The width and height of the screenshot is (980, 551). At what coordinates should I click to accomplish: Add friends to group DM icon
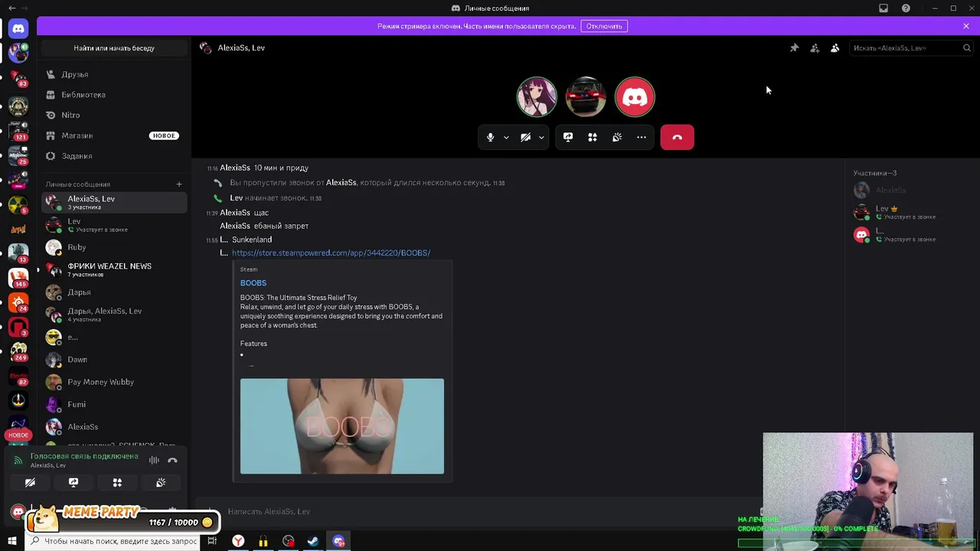pyautogui.click(x=815, y=47)
